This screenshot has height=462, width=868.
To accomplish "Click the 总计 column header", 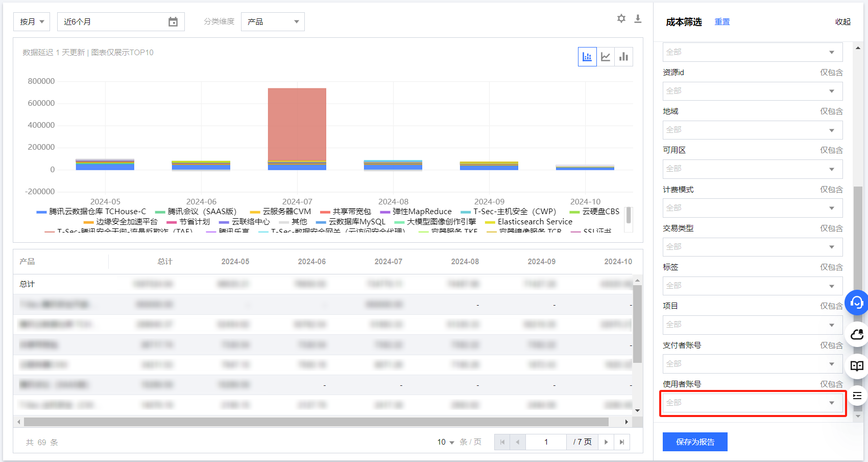I will pos(165,262).
